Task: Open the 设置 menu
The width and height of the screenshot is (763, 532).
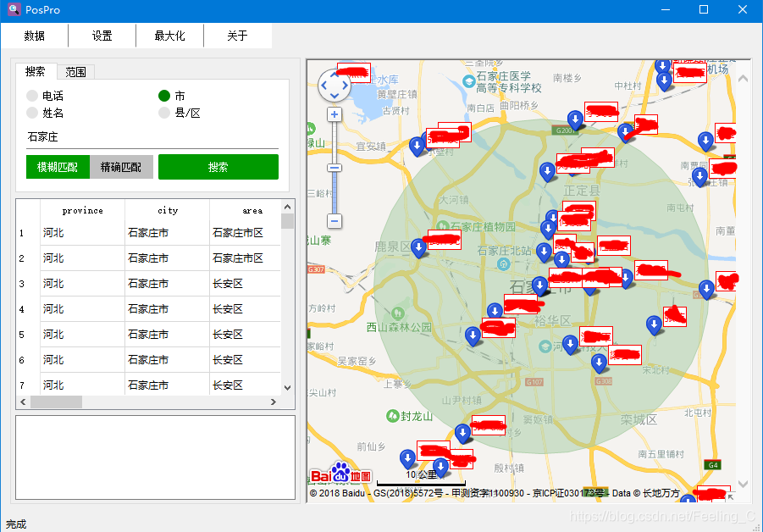Action: coord(102,36)
